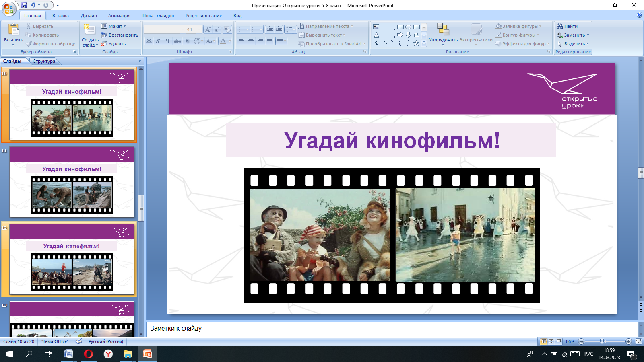This screenshot has height=362, width=644.
Task: Open change case (Aa) dropdown
Action: (x=210, y=41)
